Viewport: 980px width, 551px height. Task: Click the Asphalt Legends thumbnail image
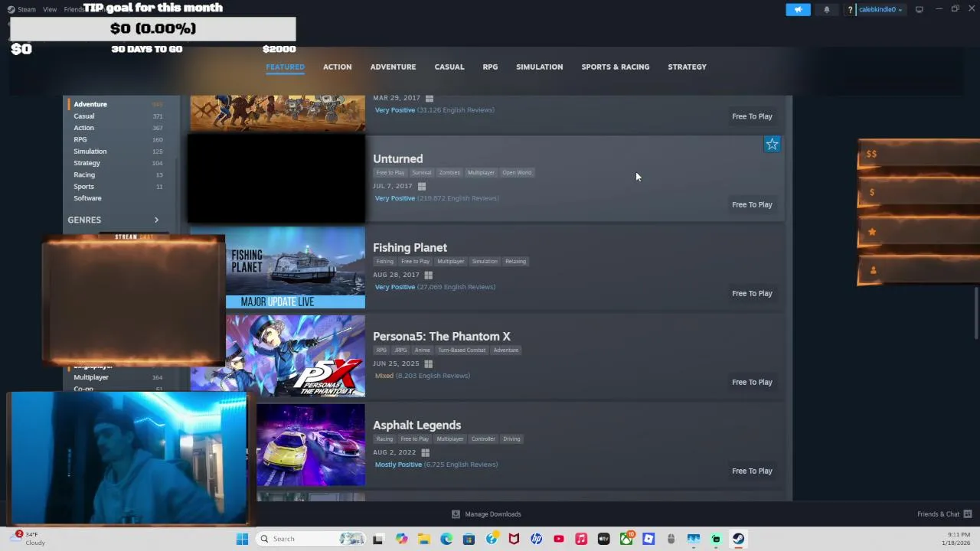[311, 445]
